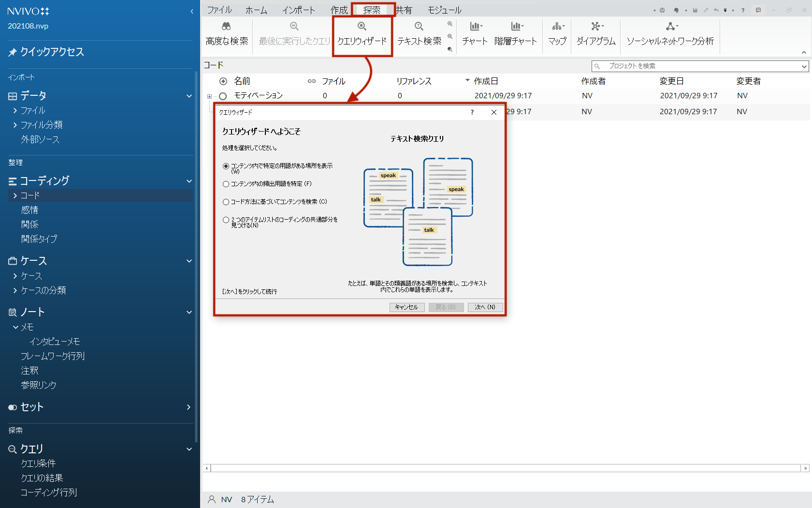Select コンテンツ内の頻出用語を特定 option
Image resolution: width=812 pixels, height=508 pixels.
226,184
